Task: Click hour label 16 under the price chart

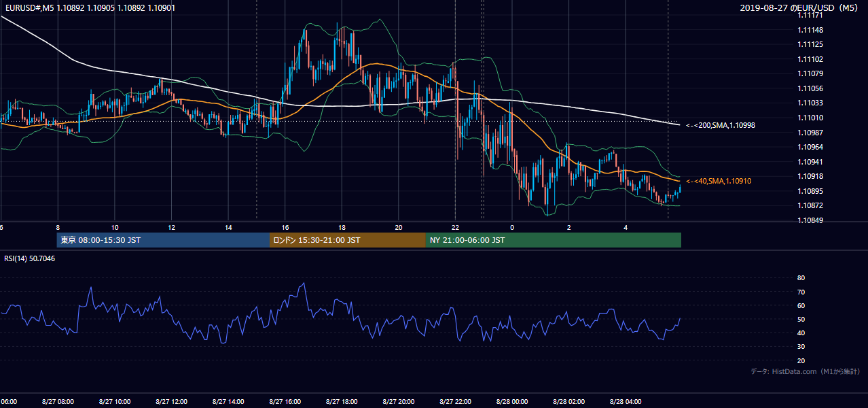Action: tap(285, 227)
